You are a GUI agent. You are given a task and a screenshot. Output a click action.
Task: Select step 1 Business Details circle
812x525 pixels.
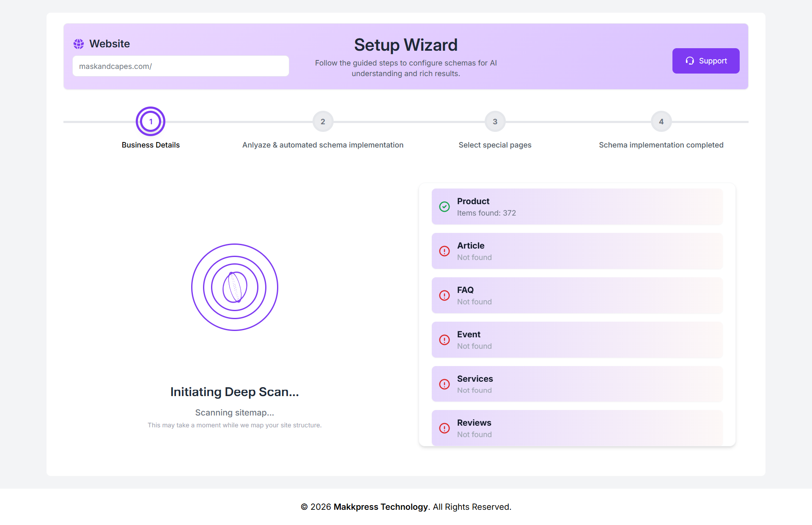point(151,122)
